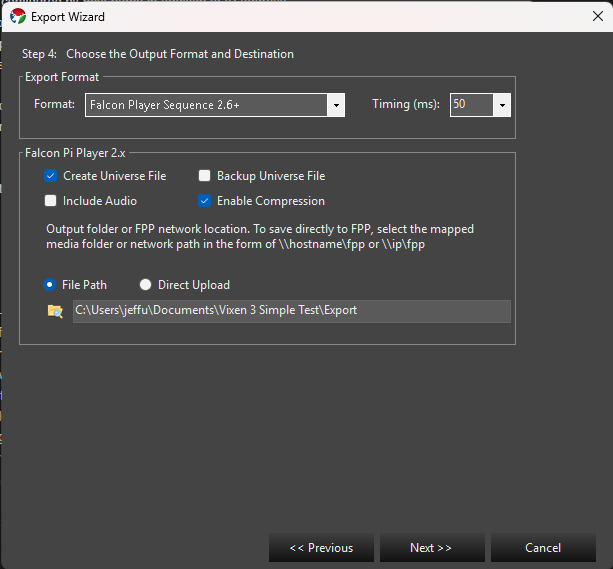Open the Format dropdown arrow
This screenshot has height=569, width=613.
336,105
